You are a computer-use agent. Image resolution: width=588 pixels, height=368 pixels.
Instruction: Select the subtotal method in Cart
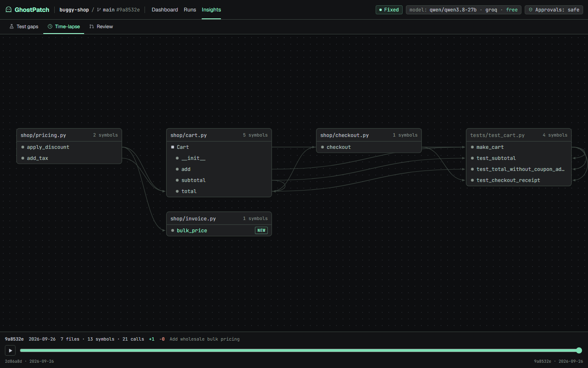(x=219, y=180)
